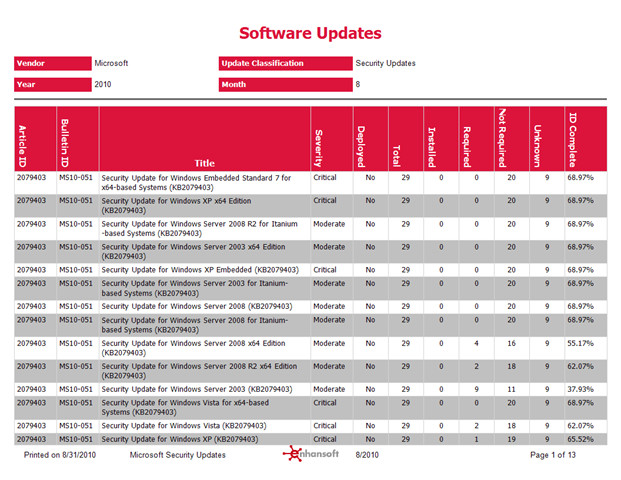Viewport: 621px width, 480px height.
Task: Click Not Required value 11 in Server 2003 row
Action: coord(511,389)
